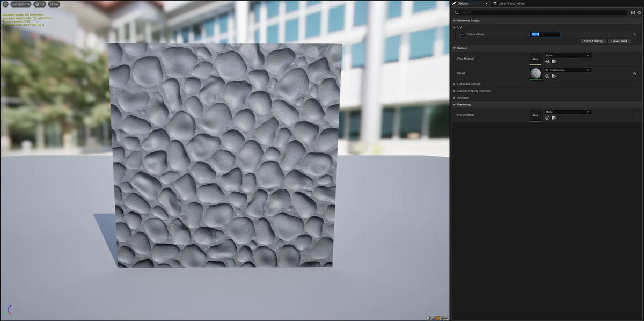Browse to Parent material in Content Browser
The image size is (644, 321).
pos(553,76)
